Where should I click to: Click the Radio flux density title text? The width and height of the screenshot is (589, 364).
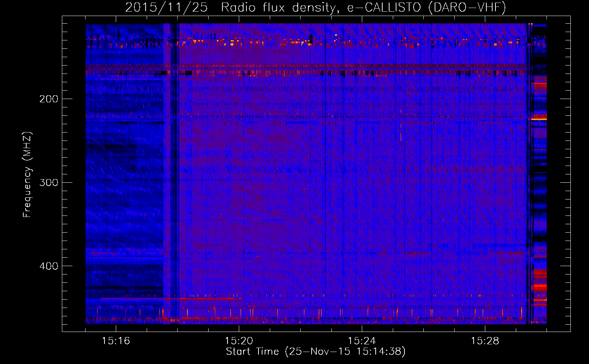coord(280,7)
